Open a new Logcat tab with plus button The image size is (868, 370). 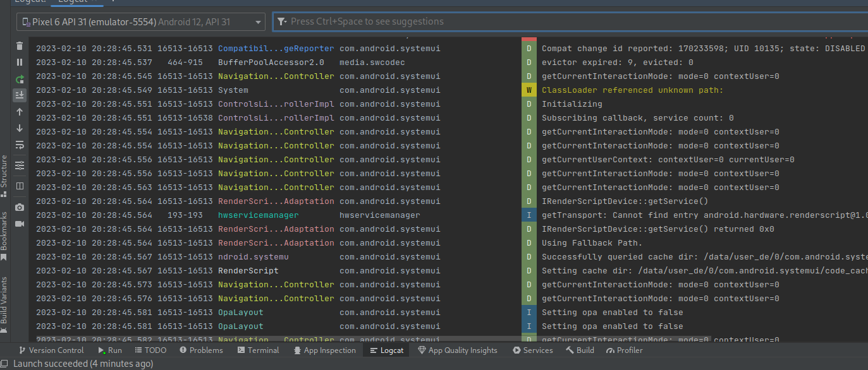tap(114, 3)
